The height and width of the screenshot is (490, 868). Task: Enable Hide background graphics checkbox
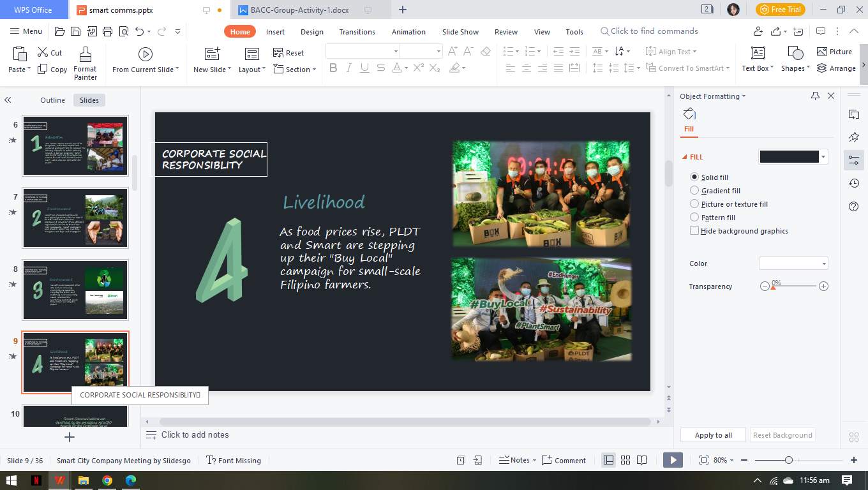coord(694,231)
